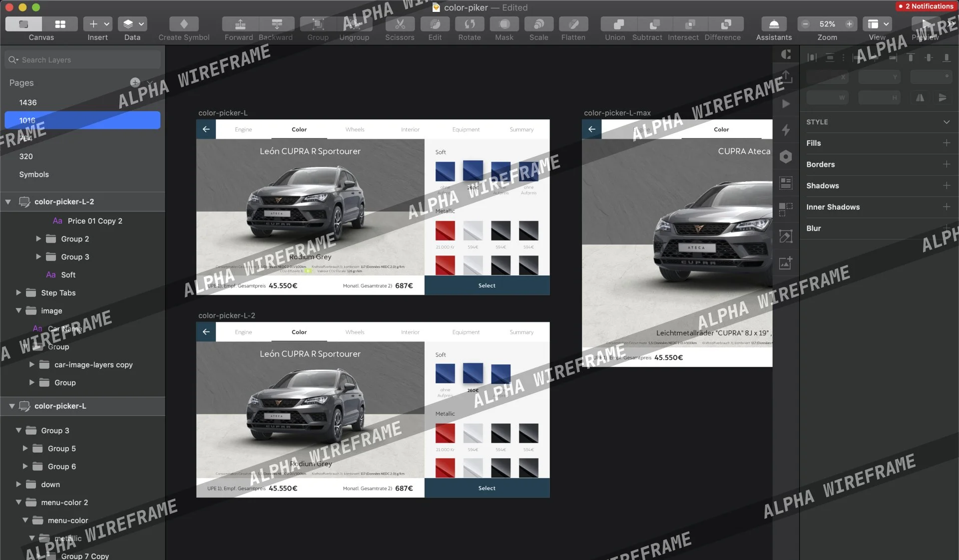Screen dimensions: 959x560
Task: Collapse the color-picker-L-2 artboard tree
Action: [8, 202]
